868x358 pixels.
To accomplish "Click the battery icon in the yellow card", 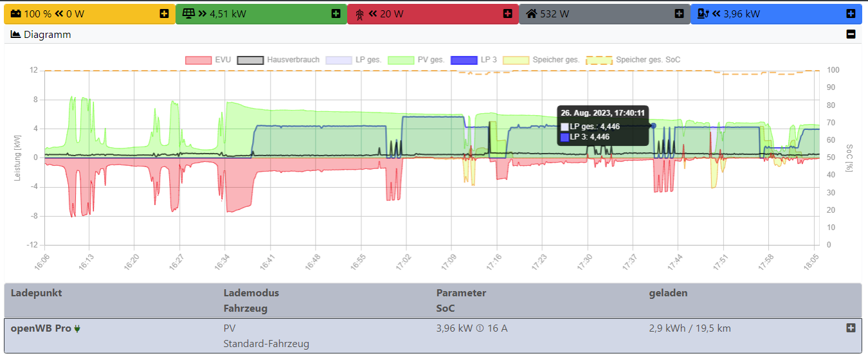I will point(16,13).
